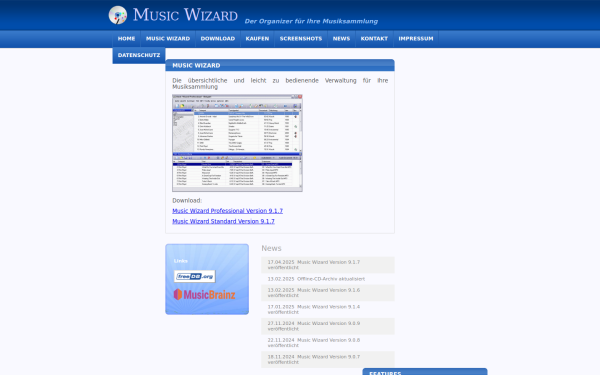Open news entry Version 9.0.9 veröffentlicht
This screenshot has height=375, width=600.
(x=328, y=326)
